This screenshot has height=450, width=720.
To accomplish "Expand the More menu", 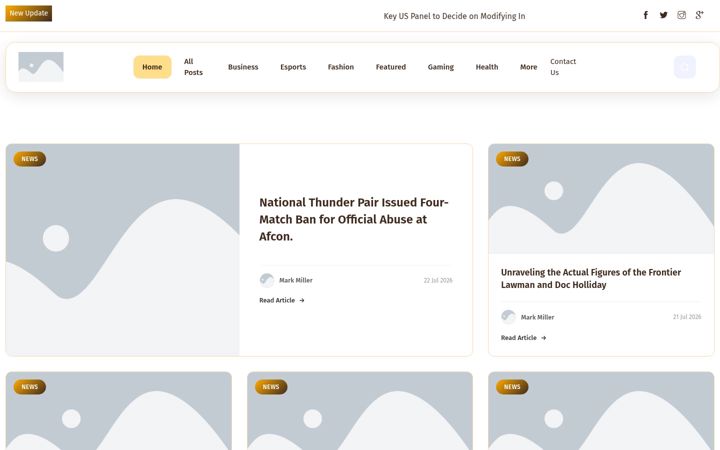I will pos(529,67).
